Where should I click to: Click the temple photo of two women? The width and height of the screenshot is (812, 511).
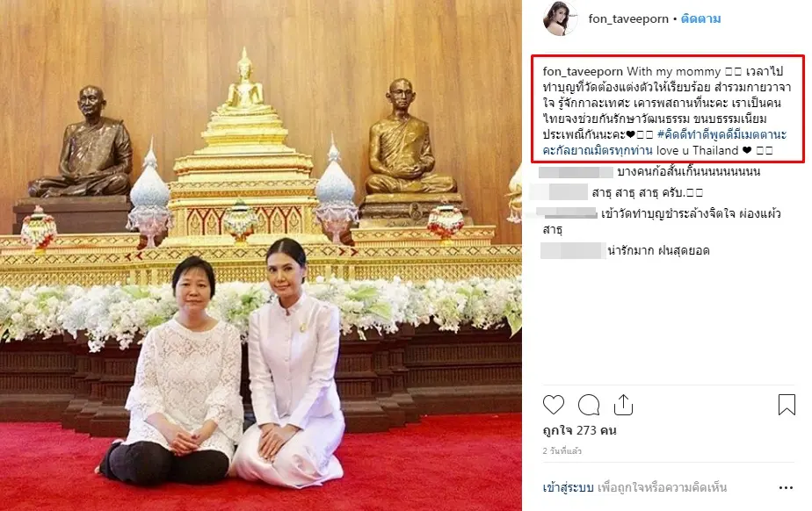click(260, 255)
